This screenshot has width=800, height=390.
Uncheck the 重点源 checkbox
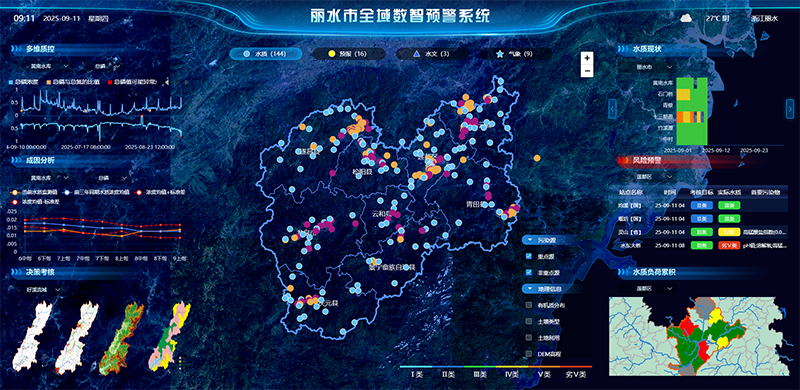[x=529, y=257]
